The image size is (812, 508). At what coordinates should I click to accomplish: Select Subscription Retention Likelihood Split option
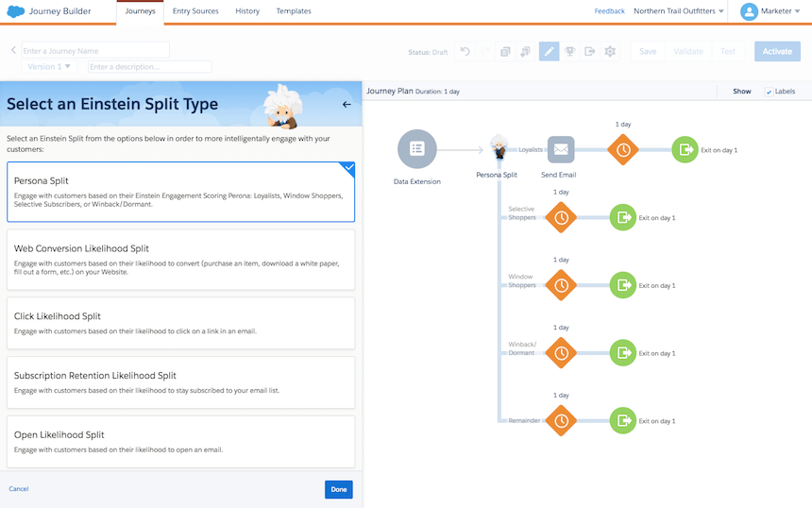click(180, 382)
